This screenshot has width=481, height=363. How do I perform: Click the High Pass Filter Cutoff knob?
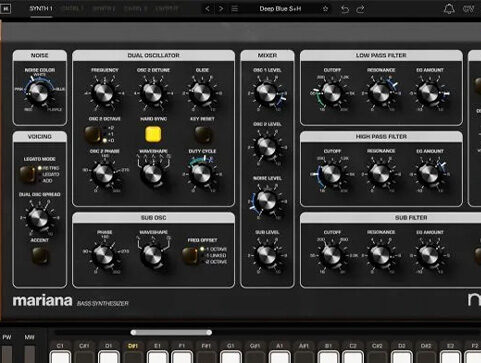click(x=331, y=174)
